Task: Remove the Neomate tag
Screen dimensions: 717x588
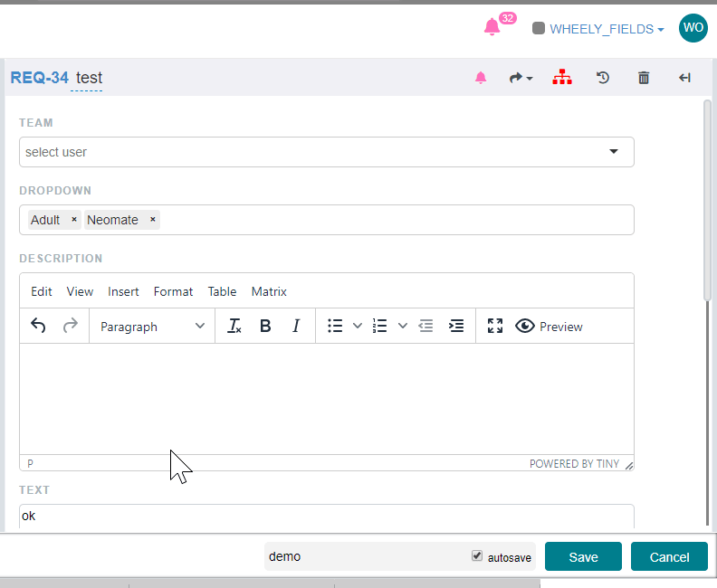Action: point(153,220)
